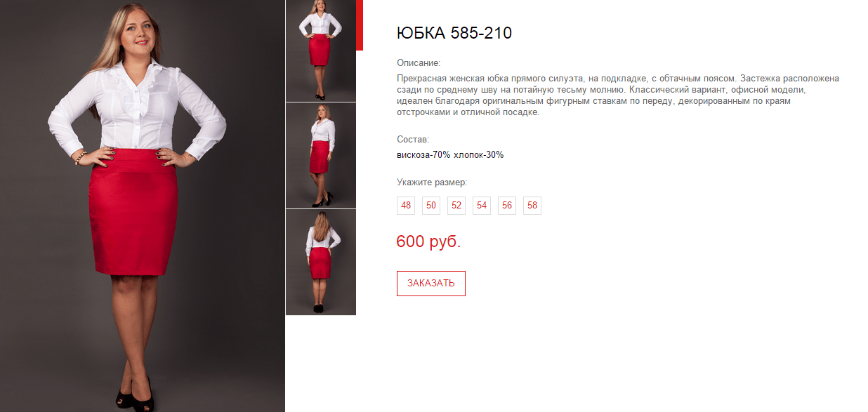Image resolution: width=868 pixels, height=412 pixels.
Task: Open the large product photo
Action: click(x=143, y=206)
